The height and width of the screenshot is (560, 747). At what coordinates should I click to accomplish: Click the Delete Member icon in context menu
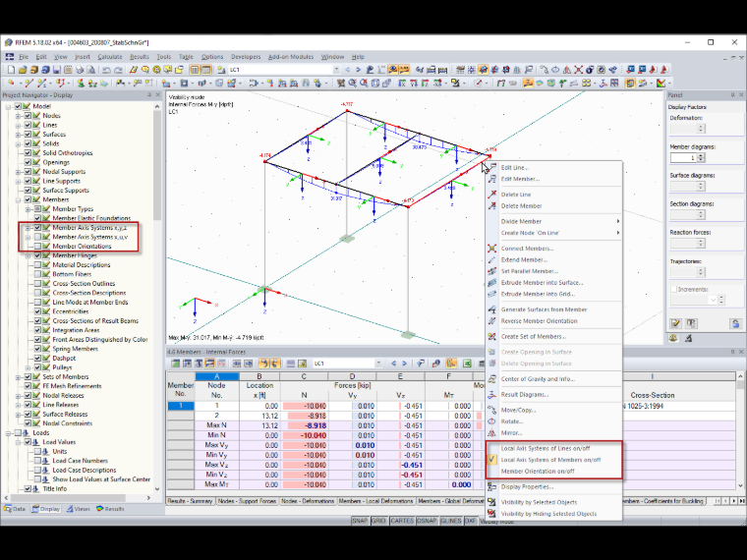[x=492, y=205]
